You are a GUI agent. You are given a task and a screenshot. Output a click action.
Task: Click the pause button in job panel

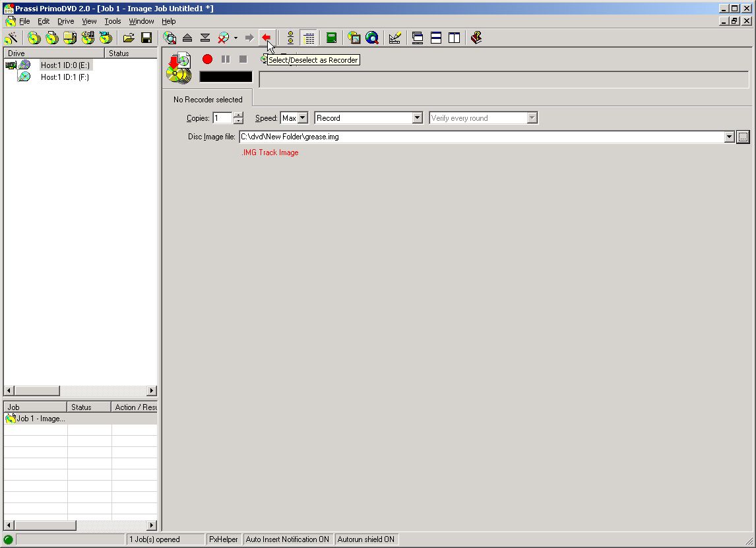(x=226, y=59)
